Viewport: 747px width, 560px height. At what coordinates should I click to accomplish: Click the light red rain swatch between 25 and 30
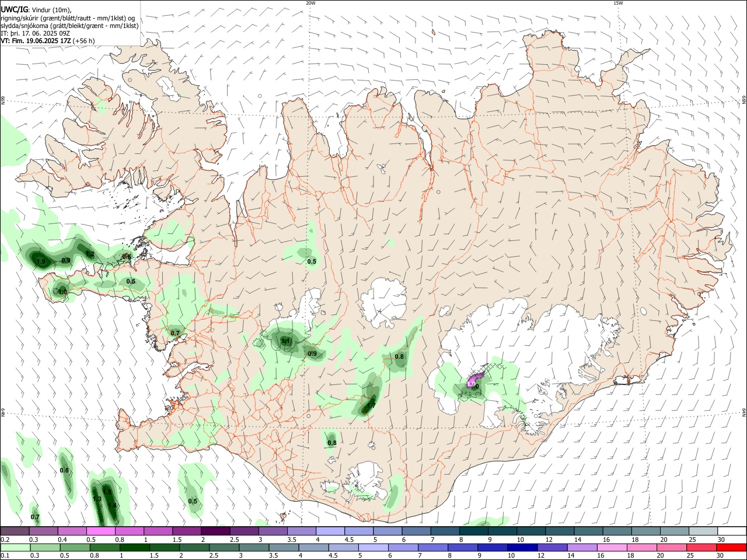tap(701, 547)
